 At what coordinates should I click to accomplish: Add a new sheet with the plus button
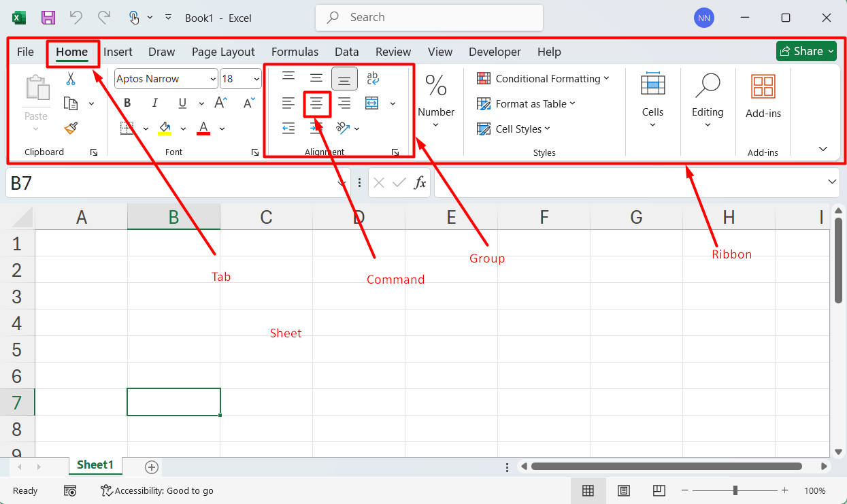pyautogui.click(x=151, y=467)
